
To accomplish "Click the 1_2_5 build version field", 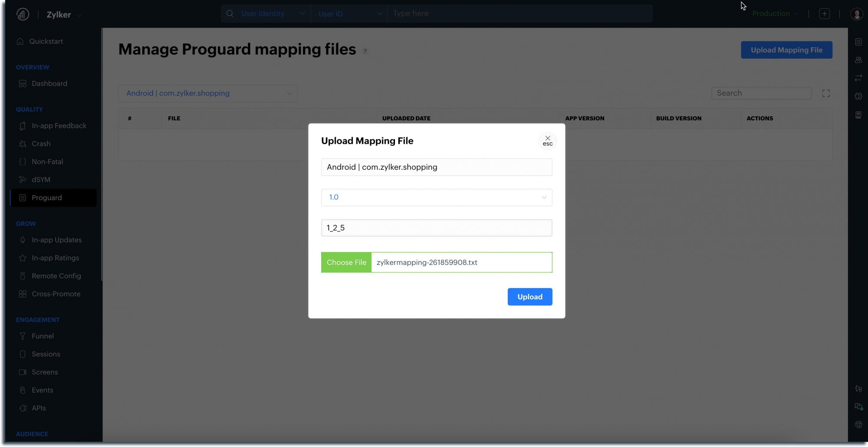I will [437, 228].
